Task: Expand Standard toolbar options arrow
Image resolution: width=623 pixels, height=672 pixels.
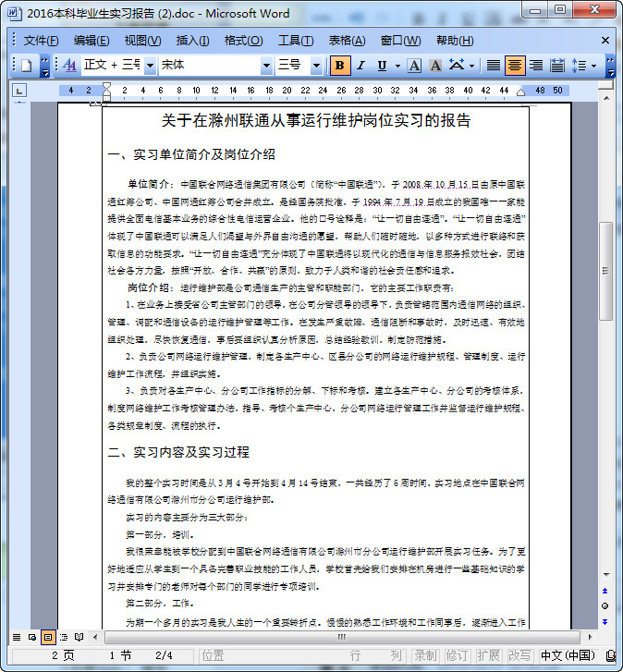Action: tap(44, 66)
